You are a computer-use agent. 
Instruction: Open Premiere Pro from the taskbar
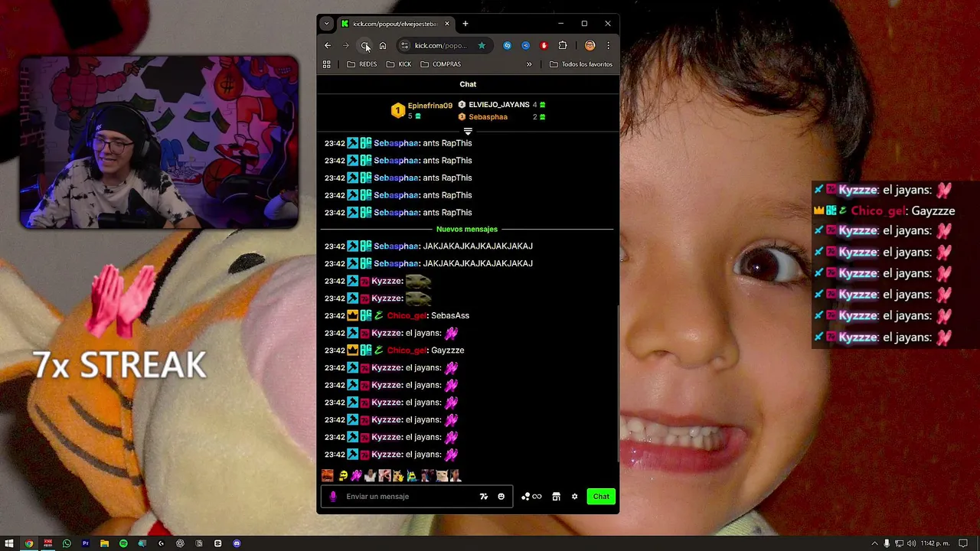86,543
